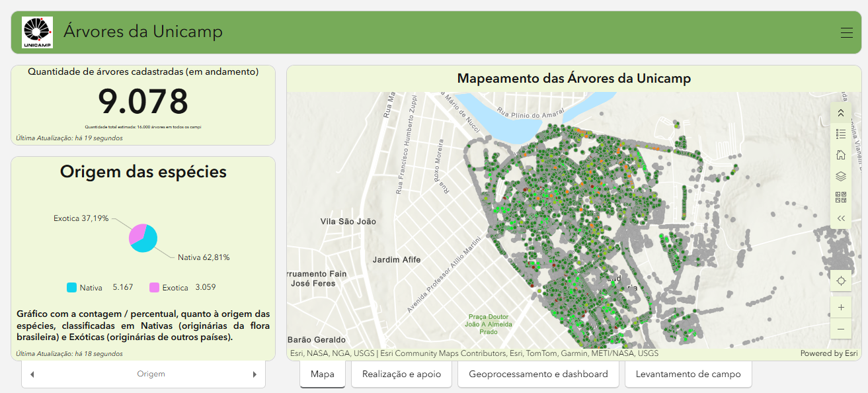Open the map layers panel
This screenshot has width=868, height=393.
[x=841, y=176]
